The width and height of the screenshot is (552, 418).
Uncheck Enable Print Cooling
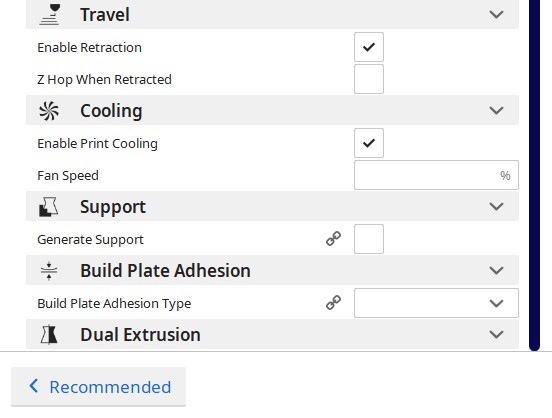[x=369, y=143]
